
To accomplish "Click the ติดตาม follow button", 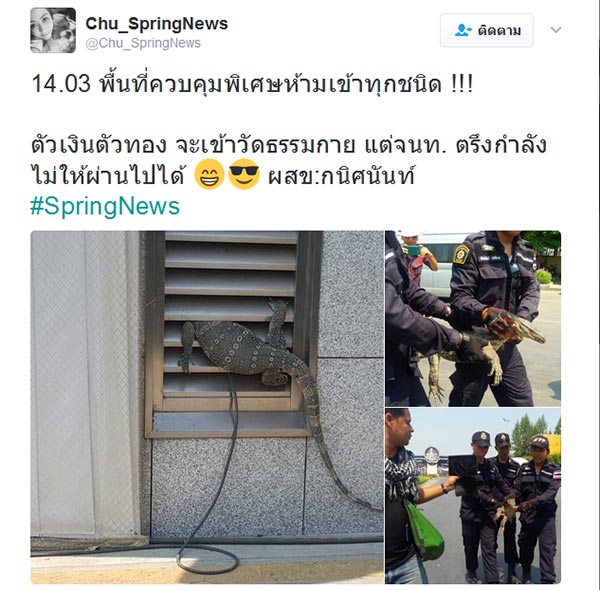I will (486, 30).
